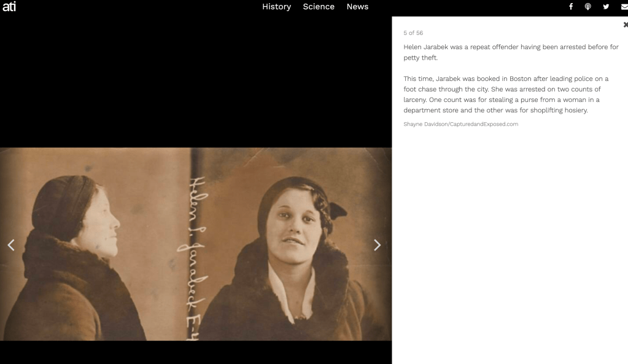628x364 pixels.
Task: Open the Twitter bird icon
Action: 606,6
